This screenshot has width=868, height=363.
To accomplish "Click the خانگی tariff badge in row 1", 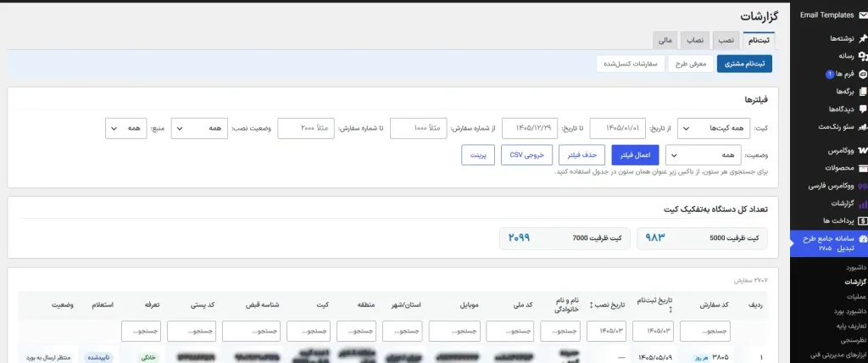I will pyautogui.click(x=148, y=357).
